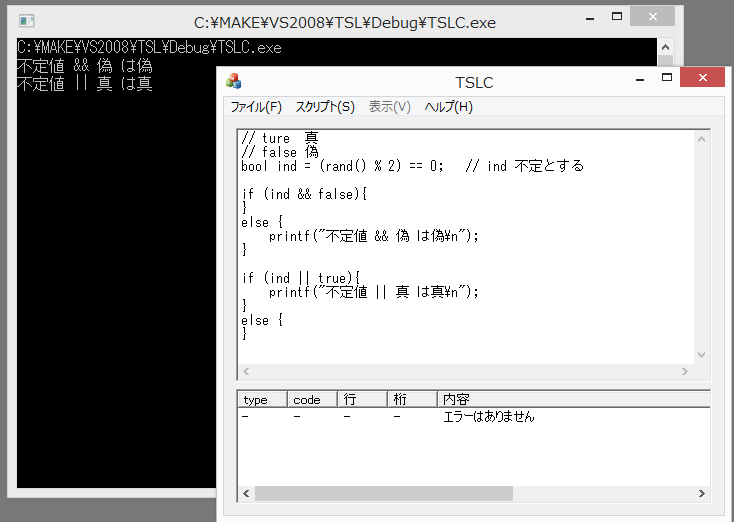
Task: Open the ファイル(F) menu
Action: (256, 107)
